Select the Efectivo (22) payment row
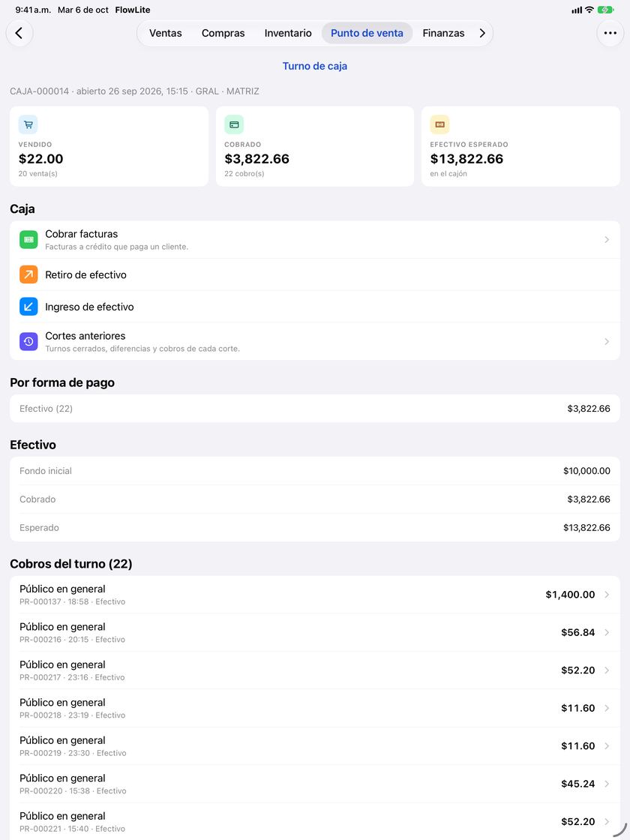 (315, 409)
